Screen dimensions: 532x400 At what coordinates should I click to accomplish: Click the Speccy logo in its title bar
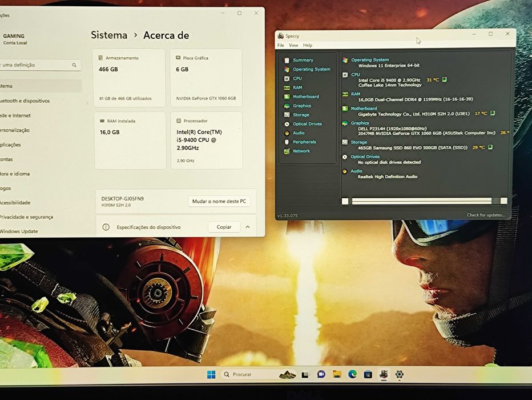(x=281, y=35)
